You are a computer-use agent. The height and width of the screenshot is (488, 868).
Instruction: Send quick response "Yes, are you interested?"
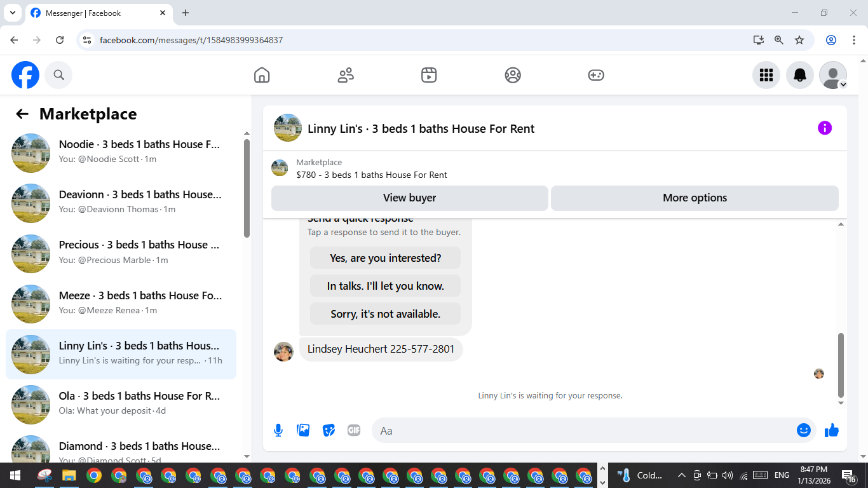(x=385, y=258)
